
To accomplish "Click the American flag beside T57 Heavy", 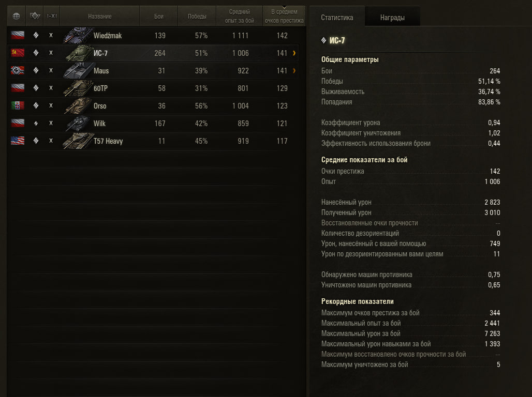I will pyautogui.click(x=18, y=141).
